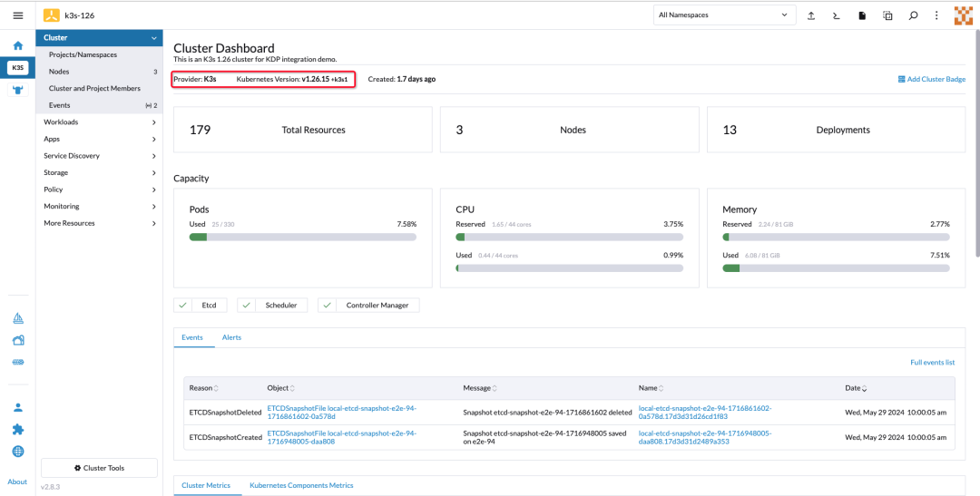Sort events by Message column
The image size is (980, 496).
click(481, 388)
